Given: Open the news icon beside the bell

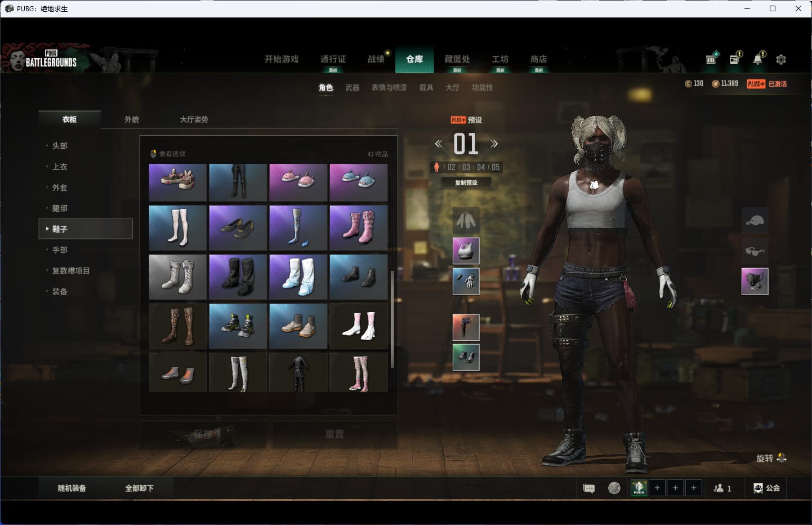Looking at the screenshot, I should tap(735, 59).
